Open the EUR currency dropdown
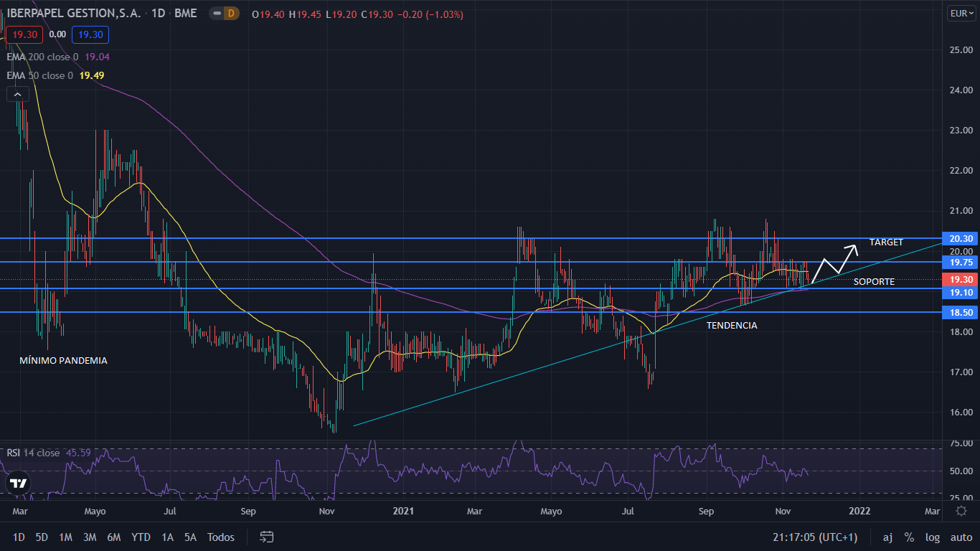This screenshot has height=551, width=980. click(x=960, y=13)
